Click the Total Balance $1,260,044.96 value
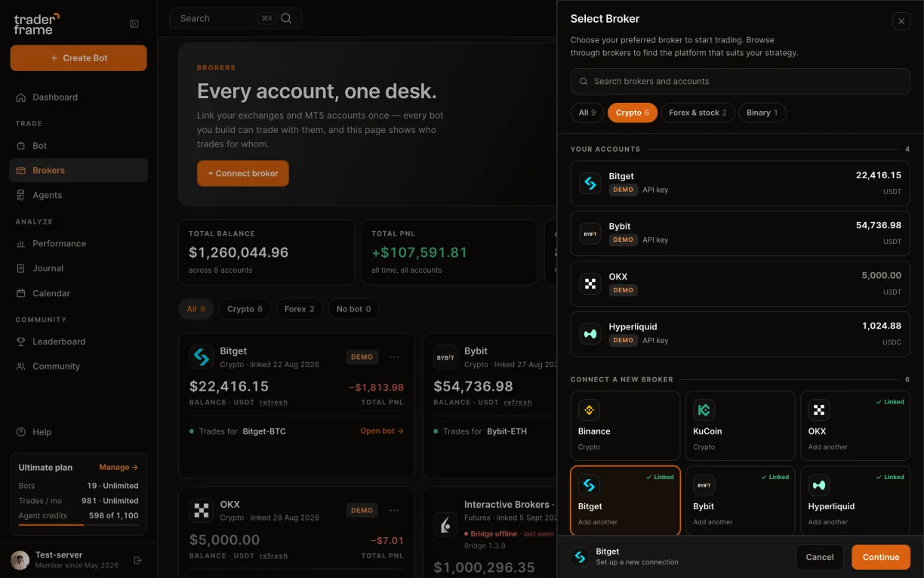 click(x=239, y=252)
